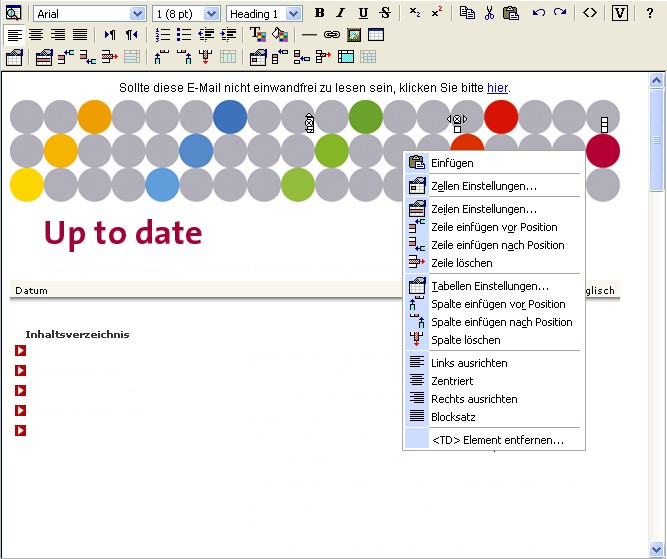Click delete row toolbar icon
Screen dimensions: 667x559
pos(109,57)
